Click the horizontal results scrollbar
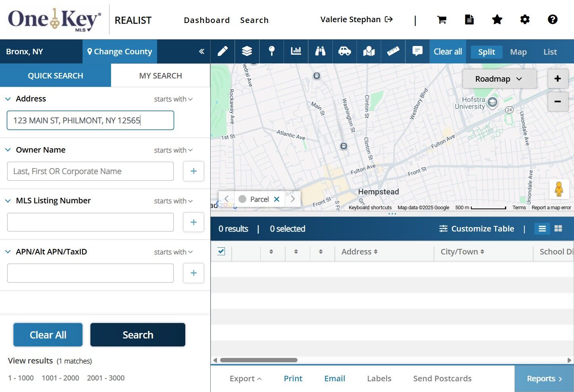This screenshot has height=392, width=574. pyautogui.click(x=259, y=360)
